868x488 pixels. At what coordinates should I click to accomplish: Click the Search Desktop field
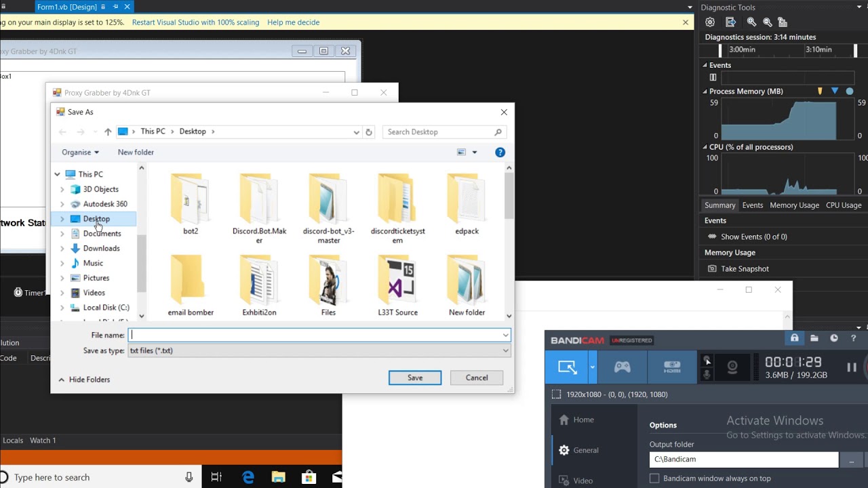[x=444, y=132]
